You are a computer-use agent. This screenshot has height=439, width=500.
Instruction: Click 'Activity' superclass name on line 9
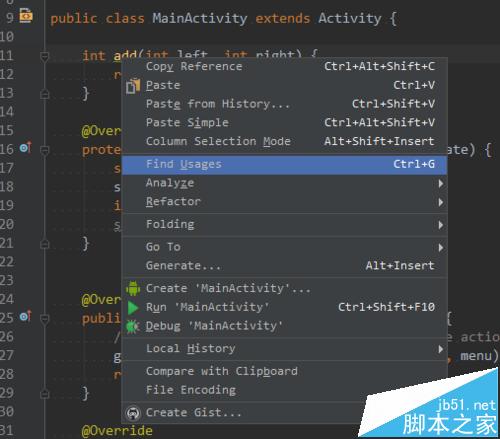click(x=350, y=19)
